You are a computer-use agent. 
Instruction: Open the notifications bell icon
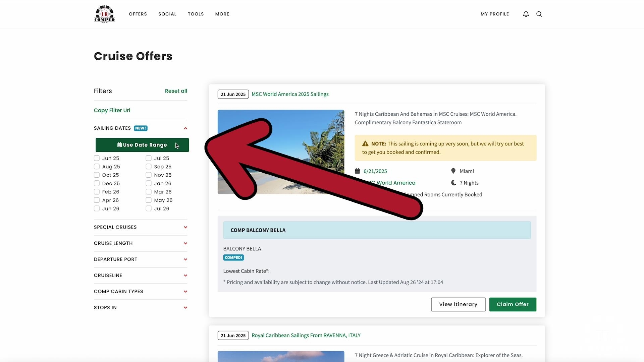coord(526,14)
